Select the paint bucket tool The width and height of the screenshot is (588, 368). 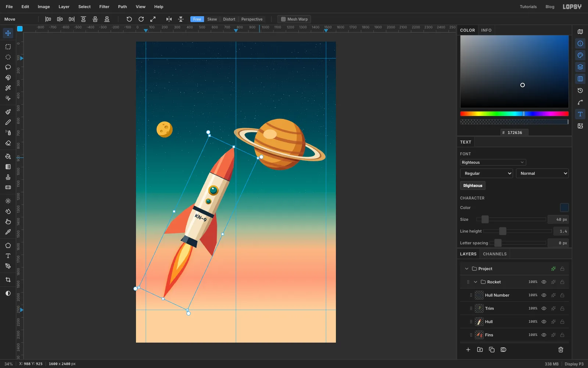point(8,156)
